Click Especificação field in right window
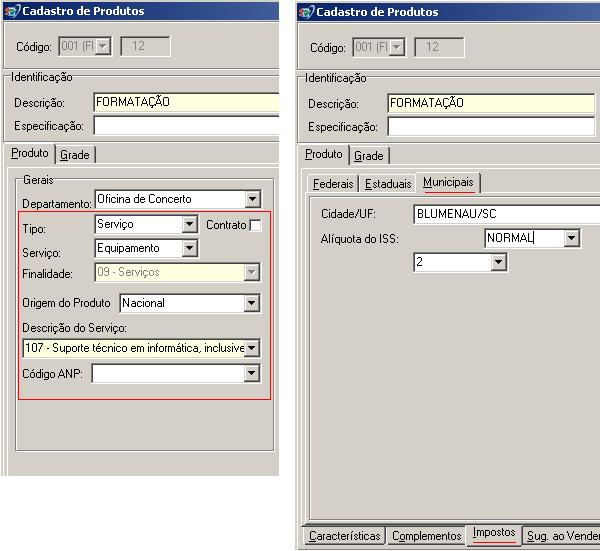The image size is (600, 551). coord(491,127)
